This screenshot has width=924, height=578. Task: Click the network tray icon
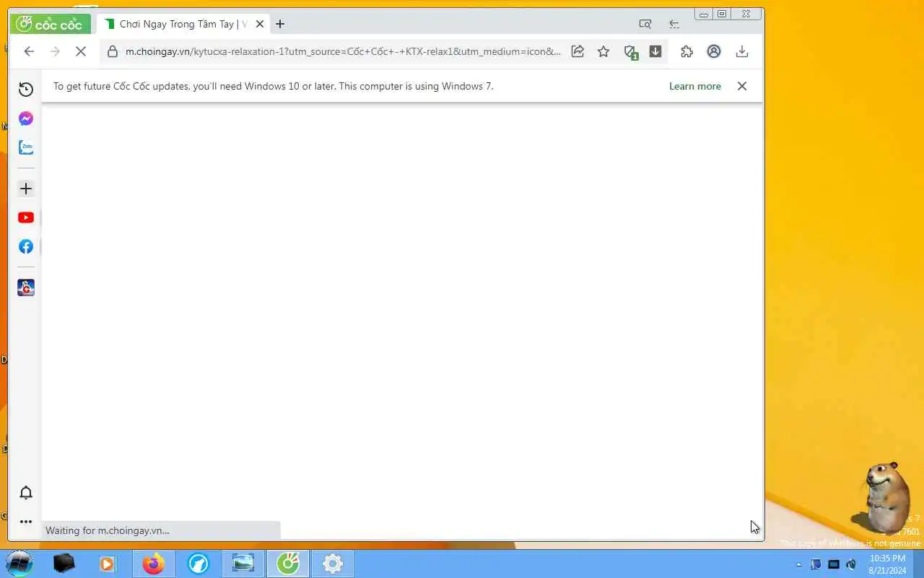pyautogui.click(x=834, y=564)
